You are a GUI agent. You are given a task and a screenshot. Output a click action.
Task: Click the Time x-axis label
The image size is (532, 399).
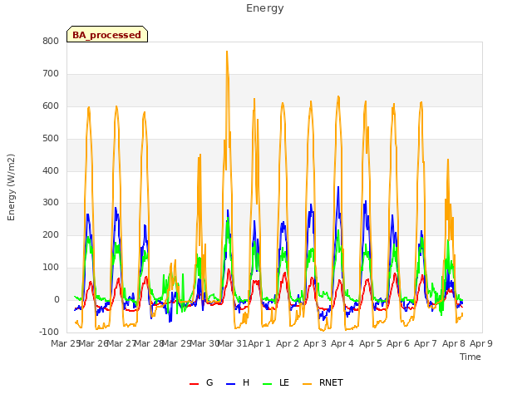pos(470,357)
